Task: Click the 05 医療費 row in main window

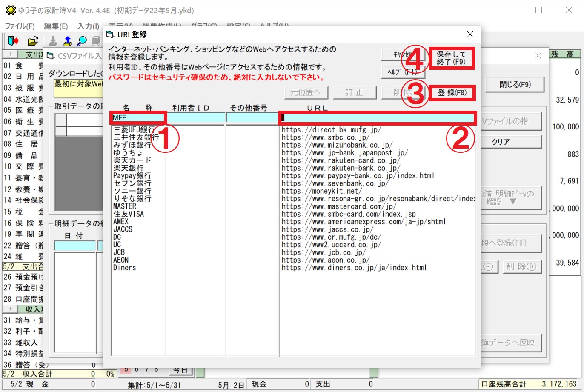Action: point(23,111)
